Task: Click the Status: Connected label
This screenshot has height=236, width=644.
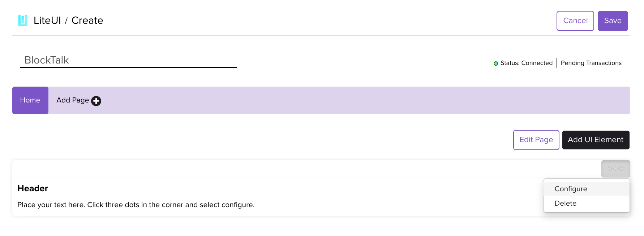Action: point(526,63)
